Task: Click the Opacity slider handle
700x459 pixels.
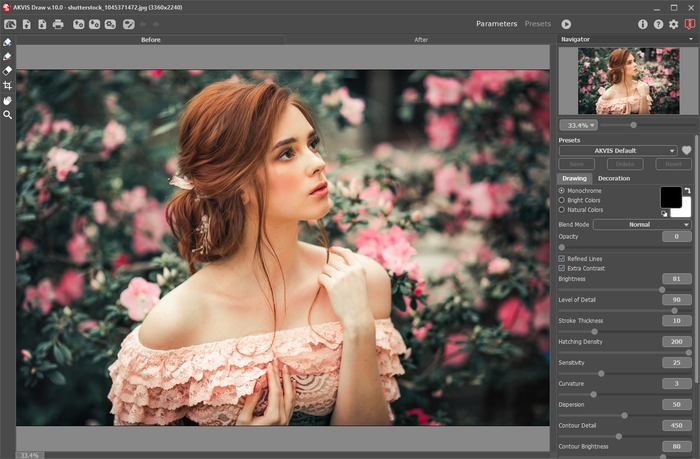Action: 562,247
